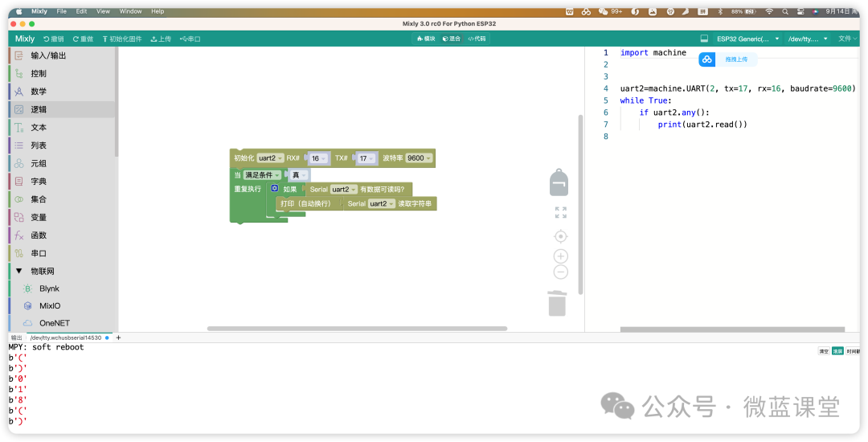
Task: Click the cloud upload icon in code panel
Action: point(707,59)
